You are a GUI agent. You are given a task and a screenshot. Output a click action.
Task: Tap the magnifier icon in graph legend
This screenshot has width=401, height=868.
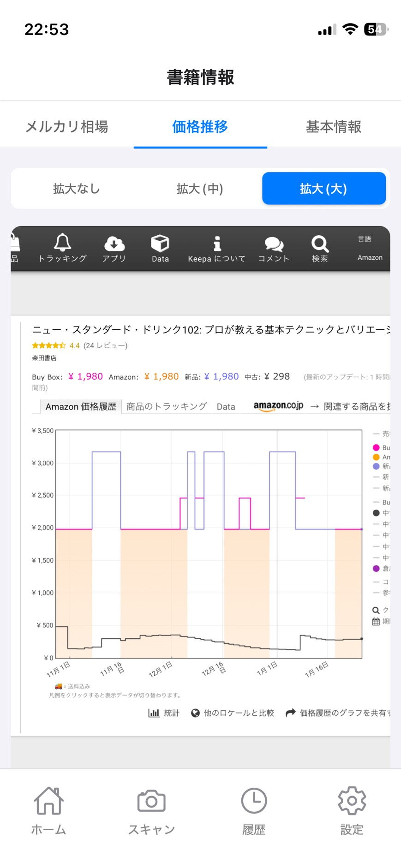[376, 610]
